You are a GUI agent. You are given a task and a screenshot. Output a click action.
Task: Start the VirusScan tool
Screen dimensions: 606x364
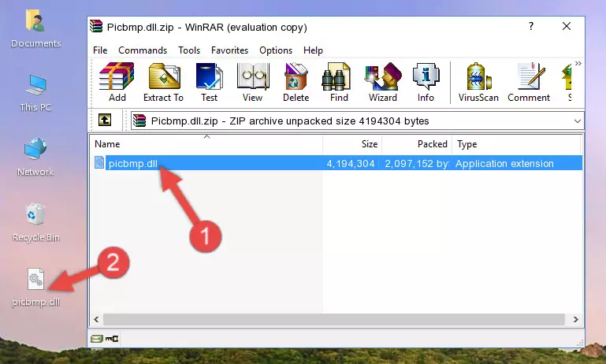478,82
